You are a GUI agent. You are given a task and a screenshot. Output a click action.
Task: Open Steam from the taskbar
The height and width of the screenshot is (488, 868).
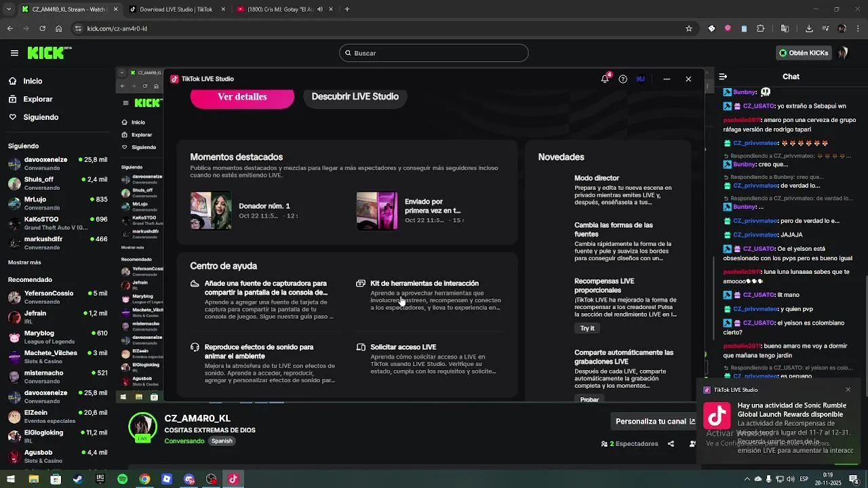point(78,479)
